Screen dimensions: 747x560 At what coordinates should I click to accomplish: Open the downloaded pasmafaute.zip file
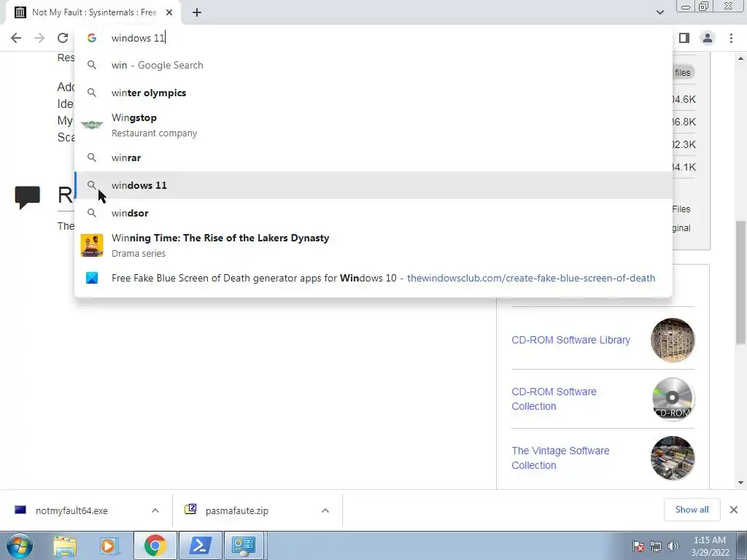[237, 510]
